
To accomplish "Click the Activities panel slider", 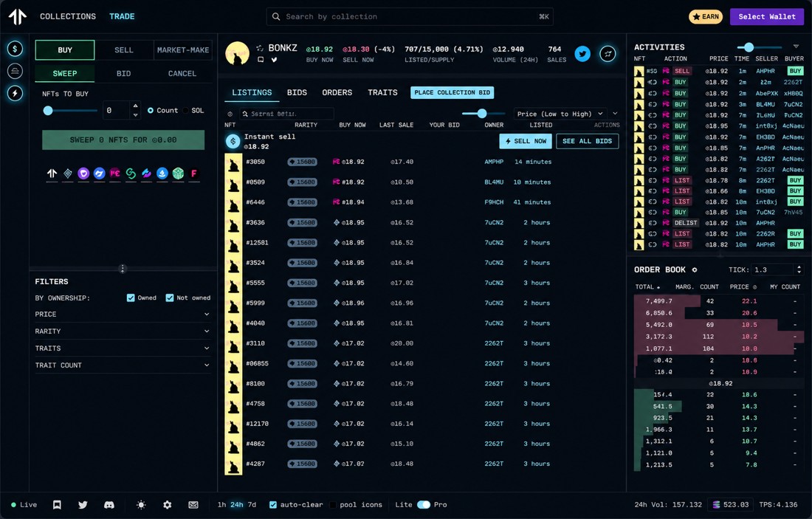I will (x=749, y=47).
